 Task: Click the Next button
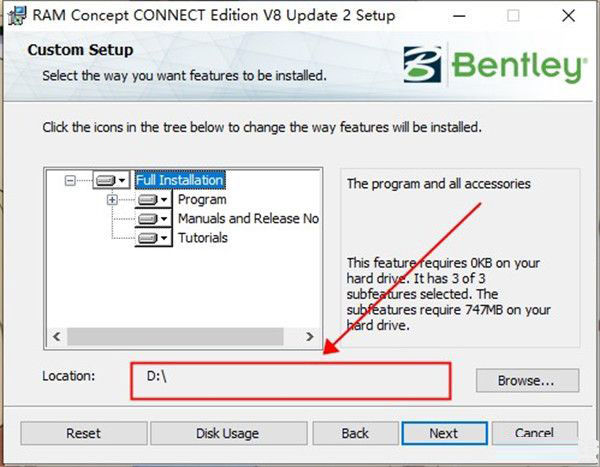click(445, 433)
